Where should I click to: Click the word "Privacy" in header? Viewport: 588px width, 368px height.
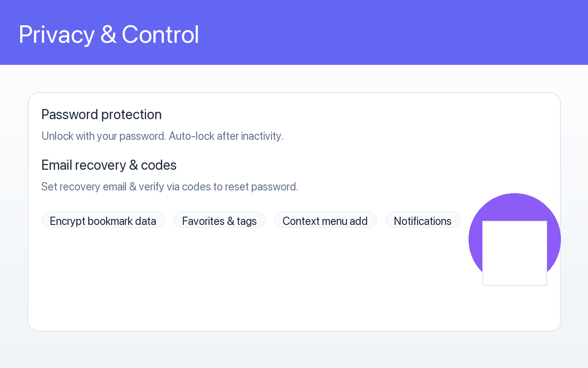pos(57,34)
